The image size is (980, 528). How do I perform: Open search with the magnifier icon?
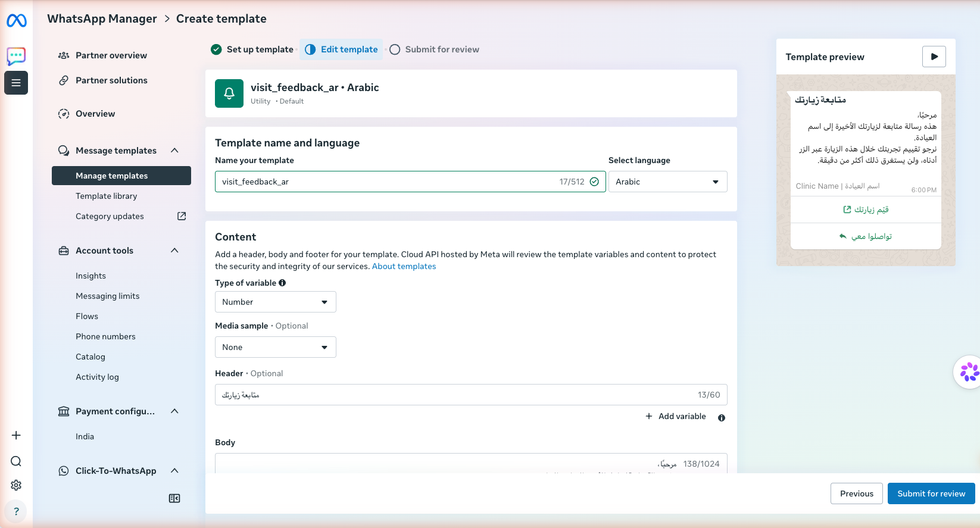click(16, 461)
